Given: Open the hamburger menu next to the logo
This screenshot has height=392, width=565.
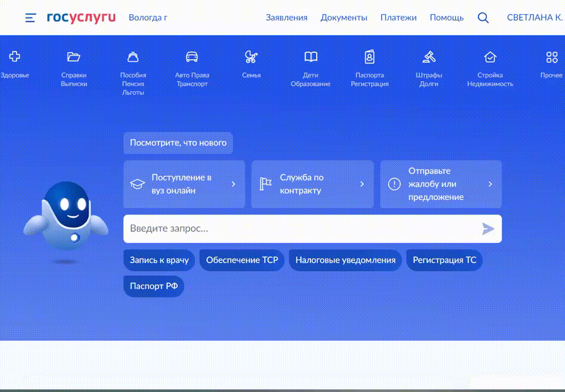Looking at the screenshot, I should (30, 17).
